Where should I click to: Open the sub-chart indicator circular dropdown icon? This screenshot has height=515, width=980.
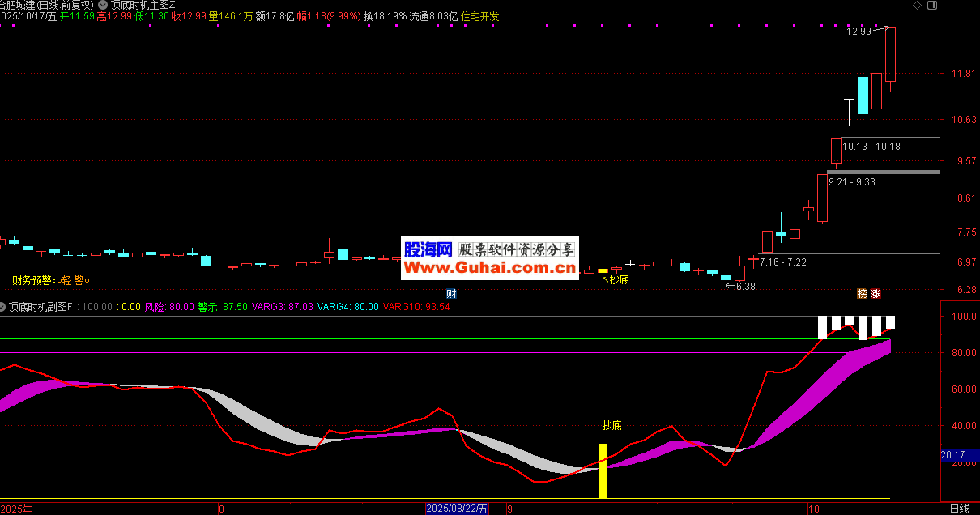pyautogui.click(x=2, y=307)
